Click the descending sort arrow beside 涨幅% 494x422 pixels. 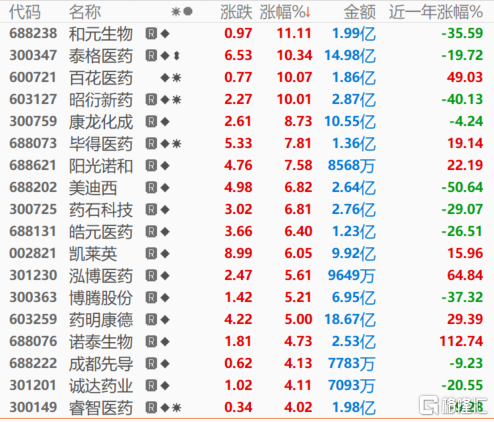308,13
